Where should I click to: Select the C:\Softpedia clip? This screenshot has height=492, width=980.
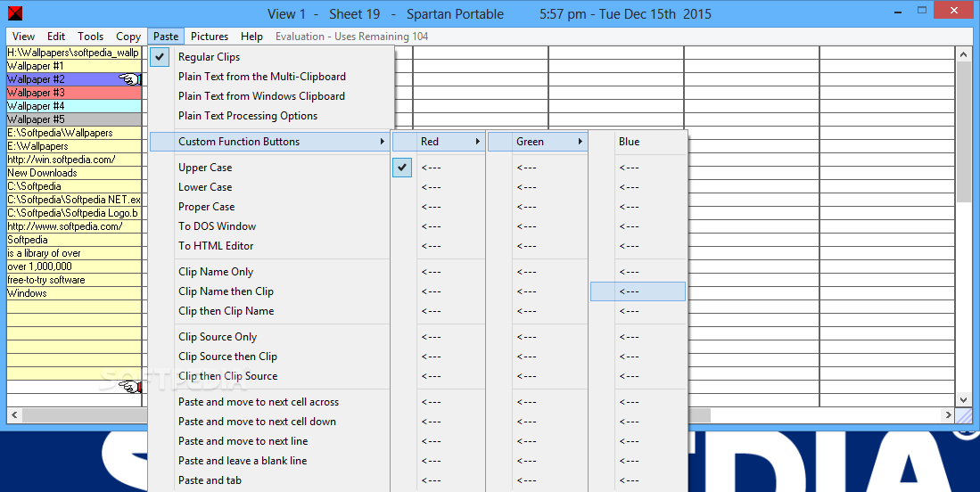coord(74,186)
